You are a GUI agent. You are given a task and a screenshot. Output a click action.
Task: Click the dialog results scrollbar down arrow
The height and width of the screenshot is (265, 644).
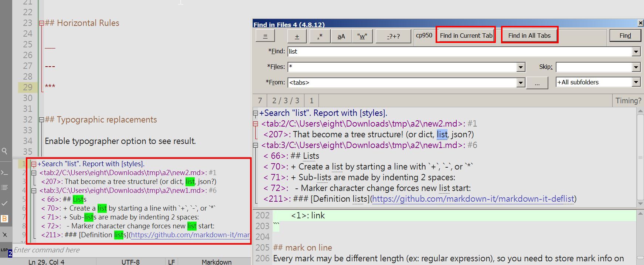[640, 204]
